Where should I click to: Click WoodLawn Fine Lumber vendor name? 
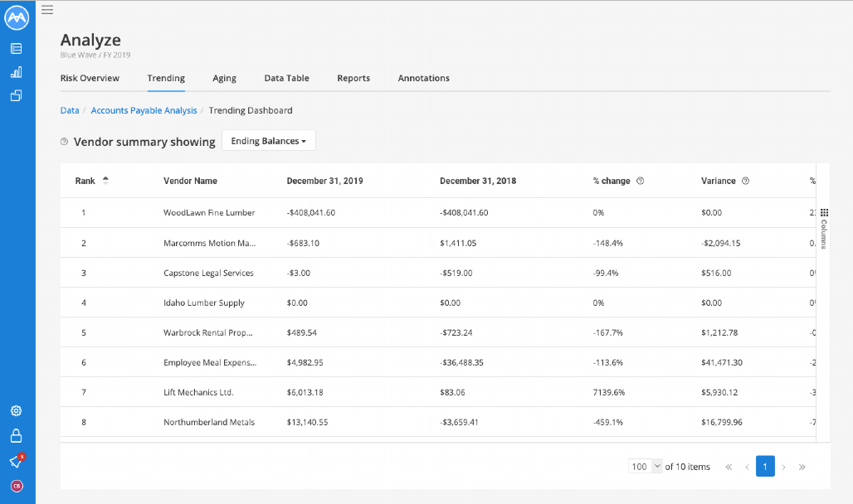click(x=209, y=212)
